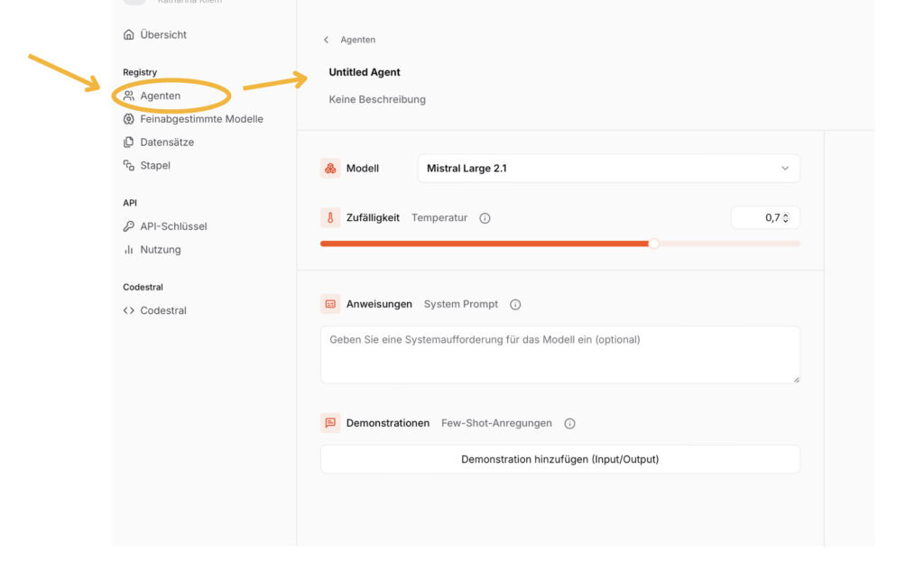The height and width of the screenshot is (570, 924).
Task: Click the Feinabgestimmte Modelle icon
Action: click(x=129, y=119)
